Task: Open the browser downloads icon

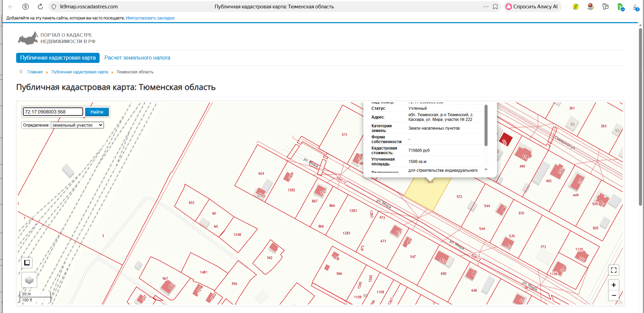Action: pyautogui.click(x=635, y=7)
